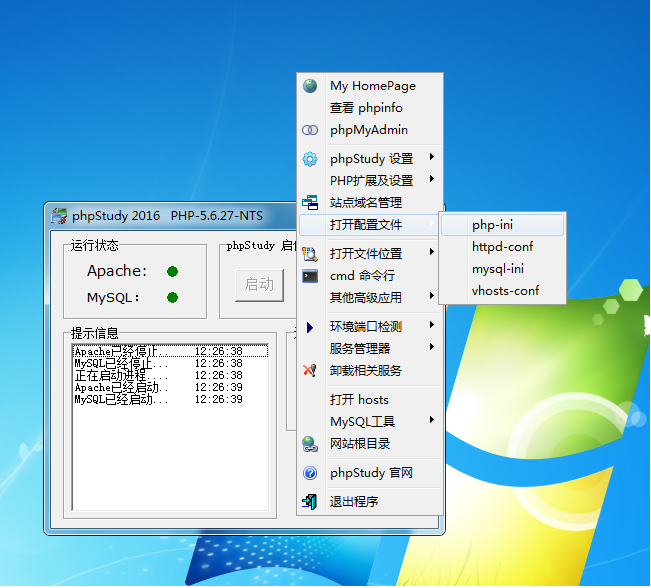
Task: Click the phpMyAdmin linked-rings icon
Action: tap(310, 130)
